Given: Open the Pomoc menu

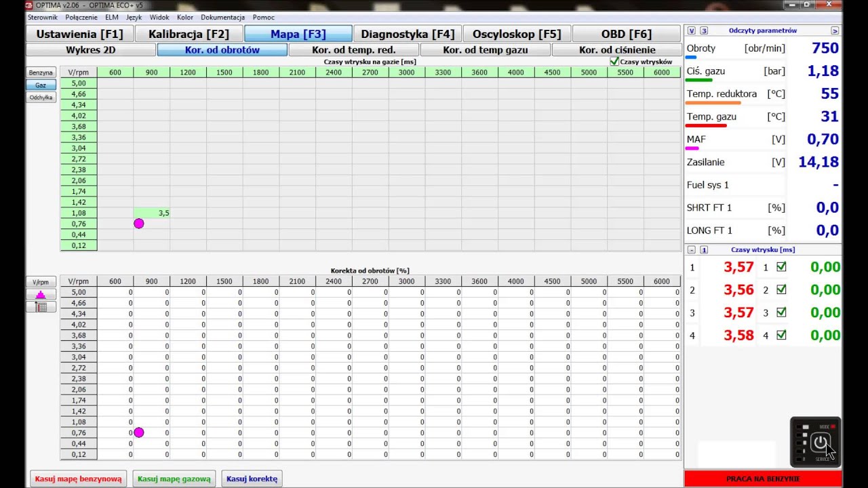Looking at the screenshot, I should click(263, 17).
